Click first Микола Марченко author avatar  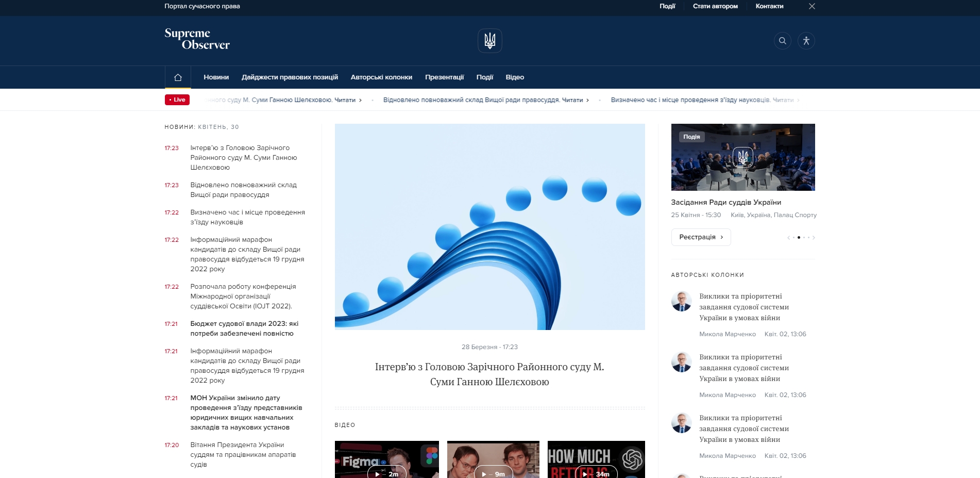681,301
